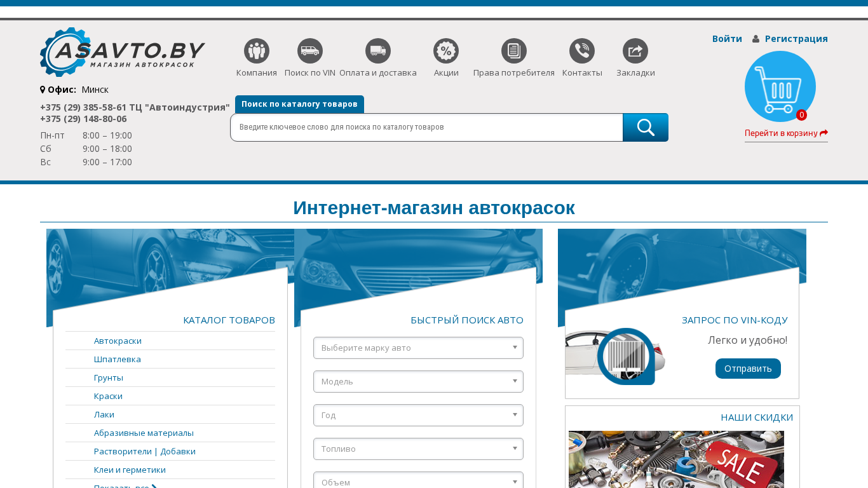Image resolution: width=868 pixels, height=488 pixels.
Task: Open the Компания people icon
Action: click(x=257, y=51)
